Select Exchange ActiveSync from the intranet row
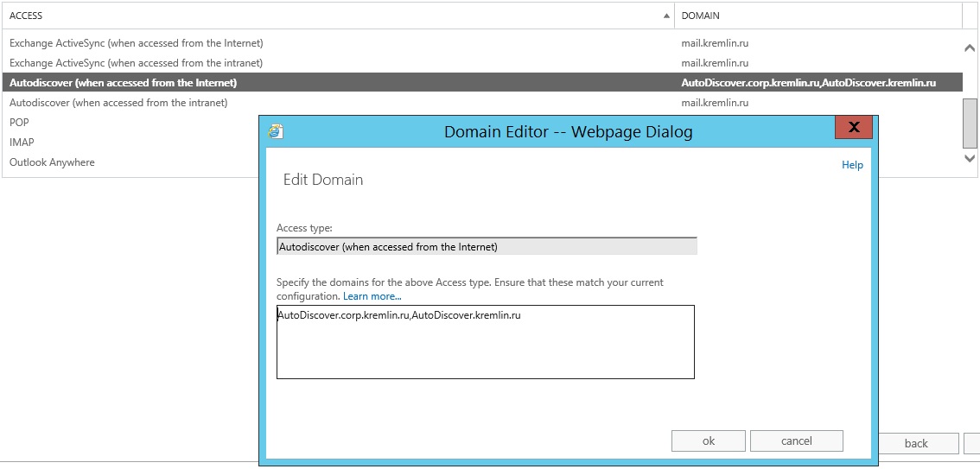The height and width of the screenshot is (469, 980). tap(482, 63)
